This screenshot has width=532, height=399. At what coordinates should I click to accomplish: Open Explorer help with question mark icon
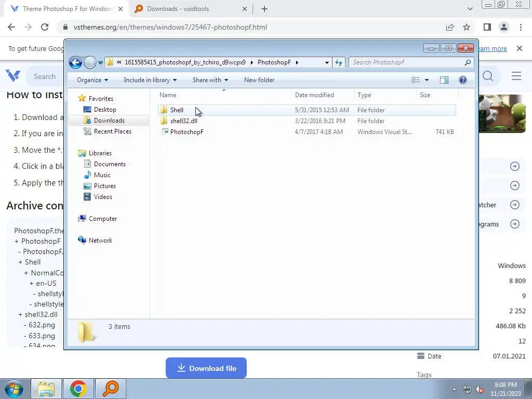[x=463, y=80]
